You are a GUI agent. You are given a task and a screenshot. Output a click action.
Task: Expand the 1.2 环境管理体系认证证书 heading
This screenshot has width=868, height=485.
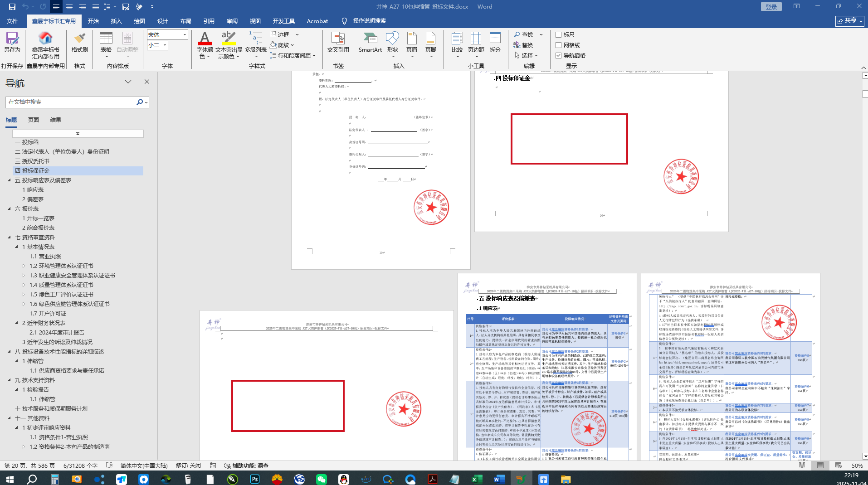[x=24, y=266]
